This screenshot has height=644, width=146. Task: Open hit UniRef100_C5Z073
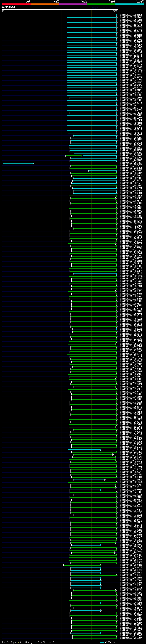(131, 165)
